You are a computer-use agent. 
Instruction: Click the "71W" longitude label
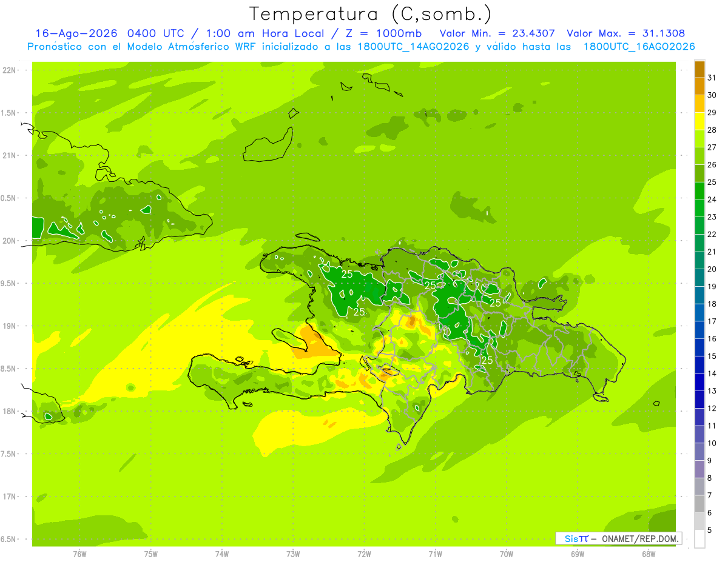click(436, 554)
